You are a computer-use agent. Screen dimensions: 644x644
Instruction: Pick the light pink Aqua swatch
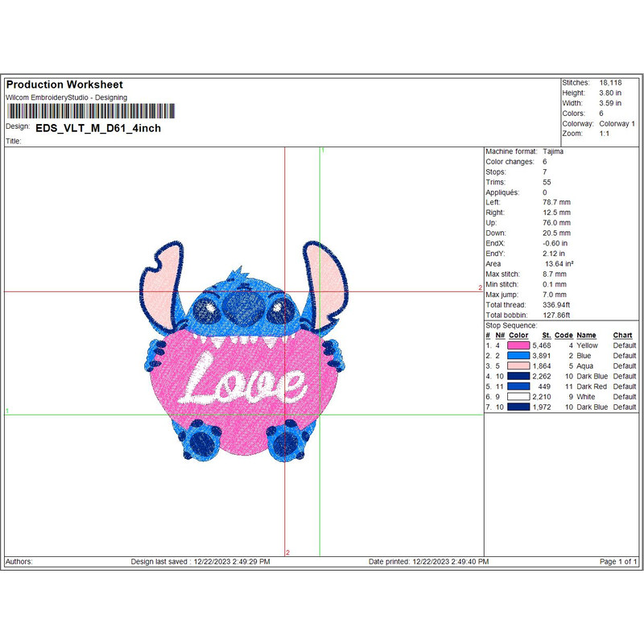(x=518, y=366)
